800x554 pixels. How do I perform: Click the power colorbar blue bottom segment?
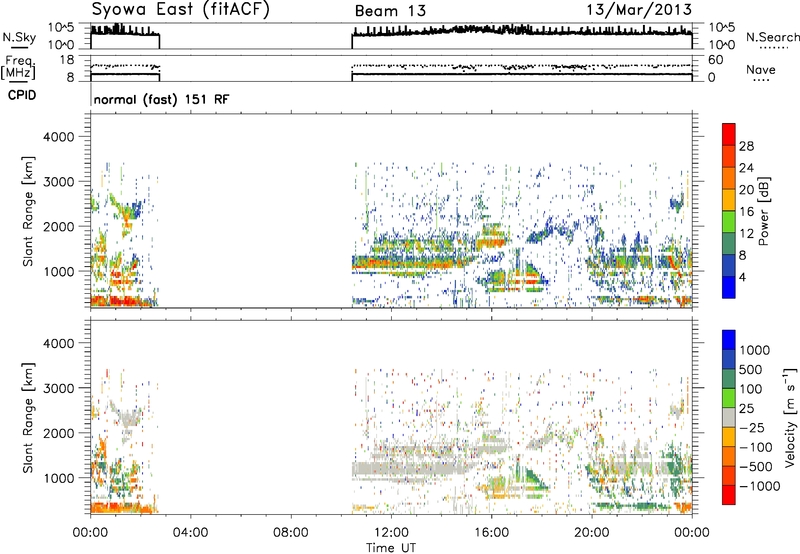pos(729,287)
